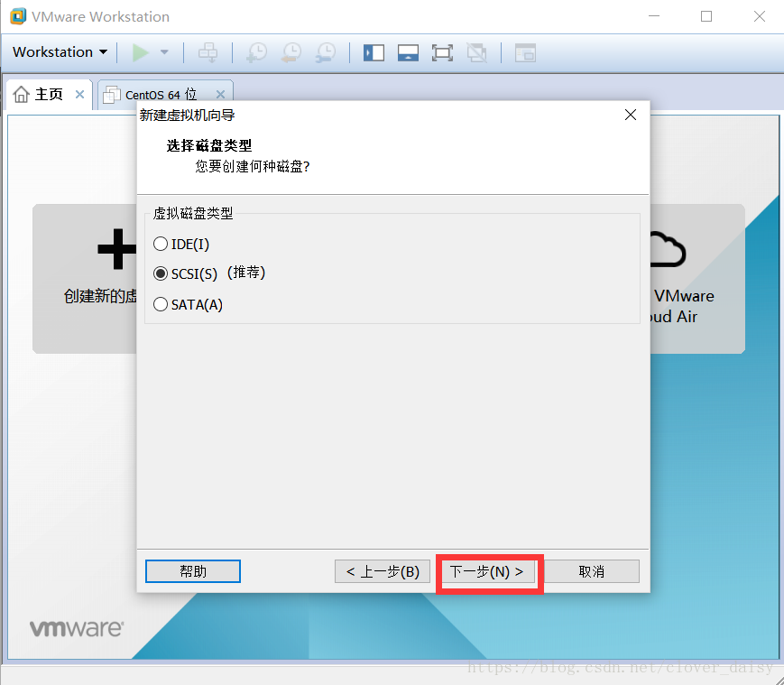This screenshot has height=685, width=784.
Task: Cancel the wizard with 取消 button
Action: click(x=592, y=571)
